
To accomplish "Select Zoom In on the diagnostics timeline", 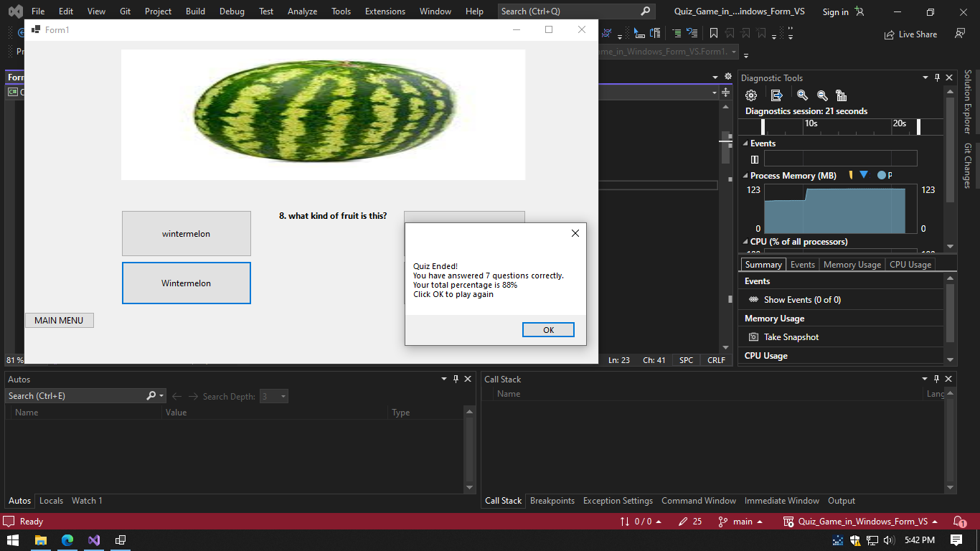I will click(803, 94).
